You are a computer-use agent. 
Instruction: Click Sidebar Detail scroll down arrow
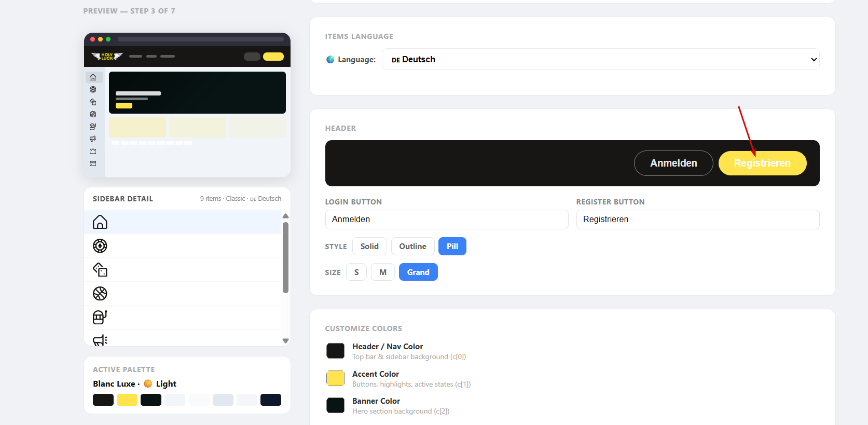[x=285, y=341]
